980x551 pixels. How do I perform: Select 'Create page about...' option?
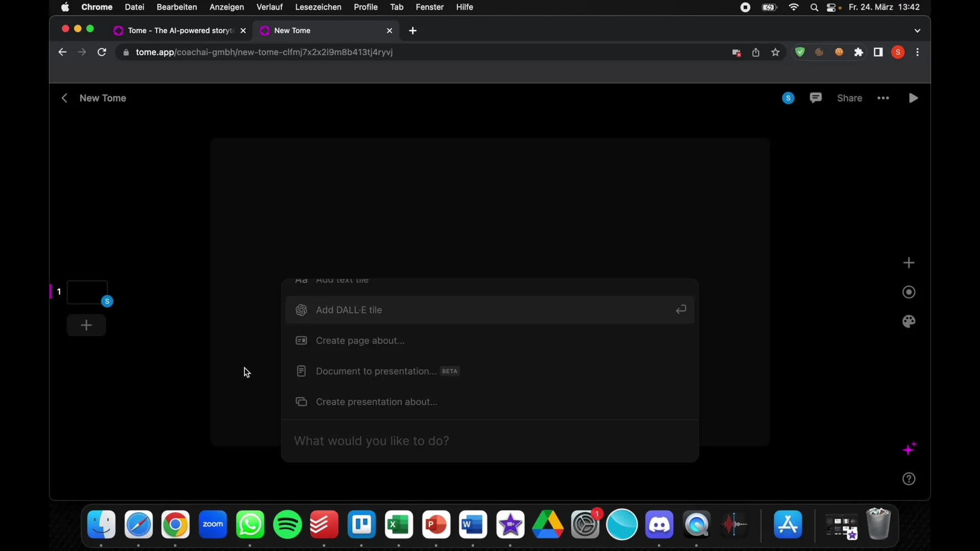360,340
